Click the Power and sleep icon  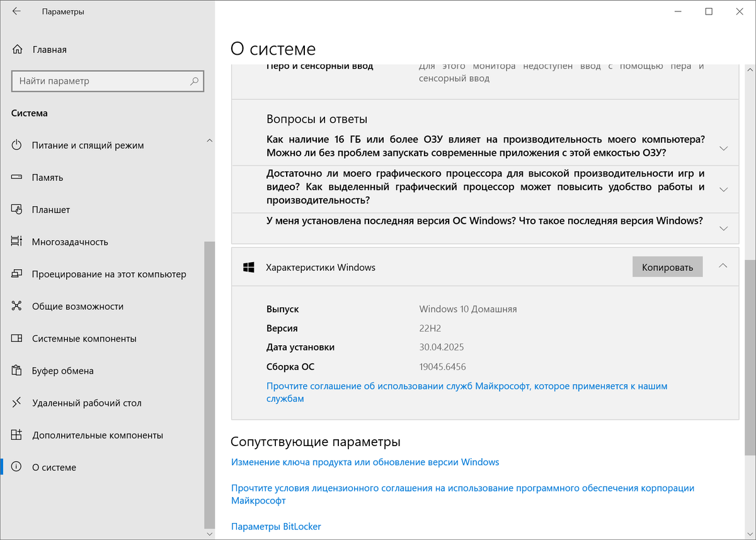[17, 145]
